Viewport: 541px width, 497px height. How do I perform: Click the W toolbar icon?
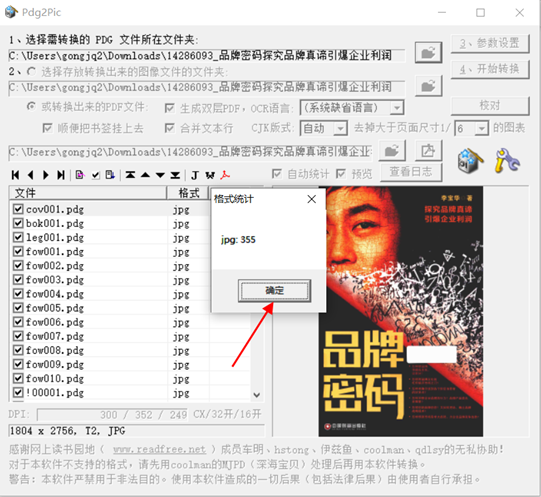[210, 175]
